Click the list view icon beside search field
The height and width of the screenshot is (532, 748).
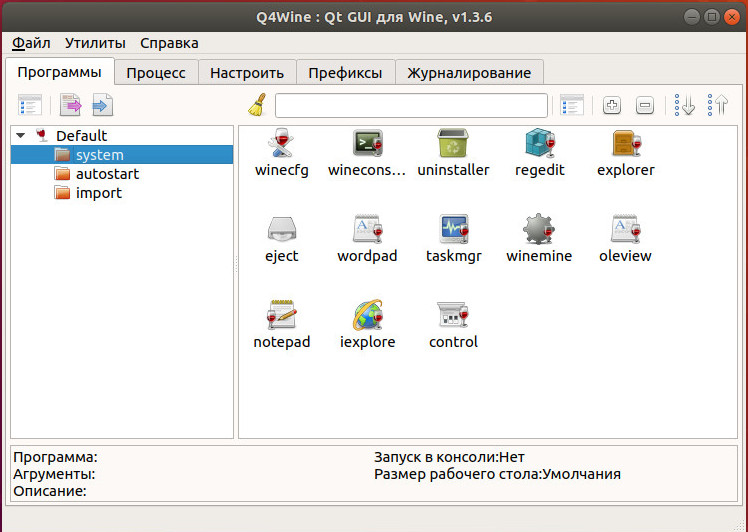click(571, 105)
